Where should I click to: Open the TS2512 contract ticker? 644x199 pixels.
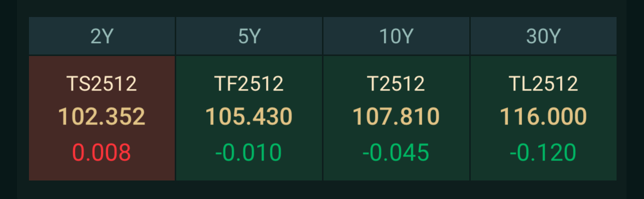[102, 84]
